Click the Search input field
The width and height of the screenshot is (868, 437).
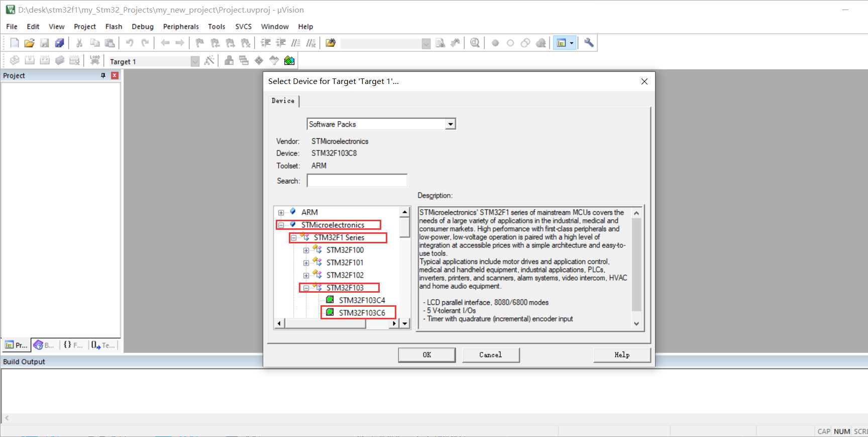click(x=357, y=181)
